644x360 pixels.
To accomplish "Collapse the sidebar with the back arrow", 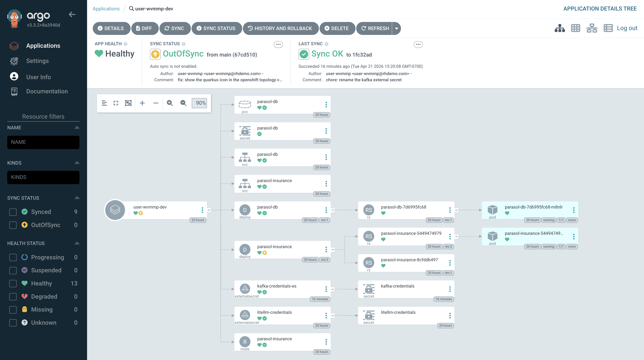I will (x=72, y=15).
